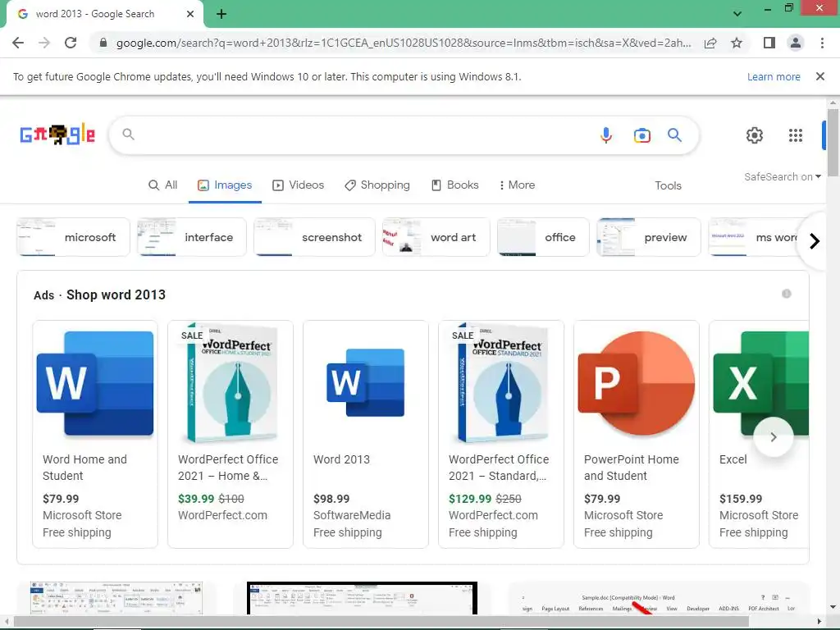Open first Word ribbon screenshot result

[x=116, y=598]
